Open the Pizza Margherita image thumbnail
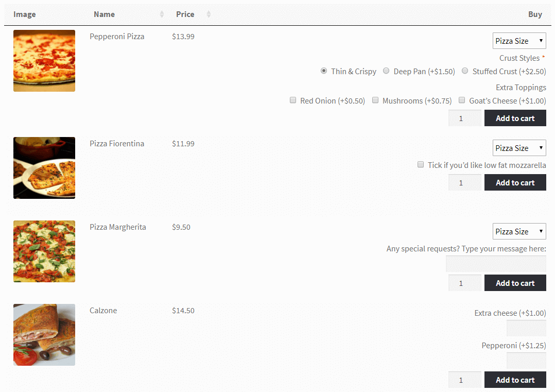Image resolution: width=555 pixels, height=392 pixels. [44, 251]
